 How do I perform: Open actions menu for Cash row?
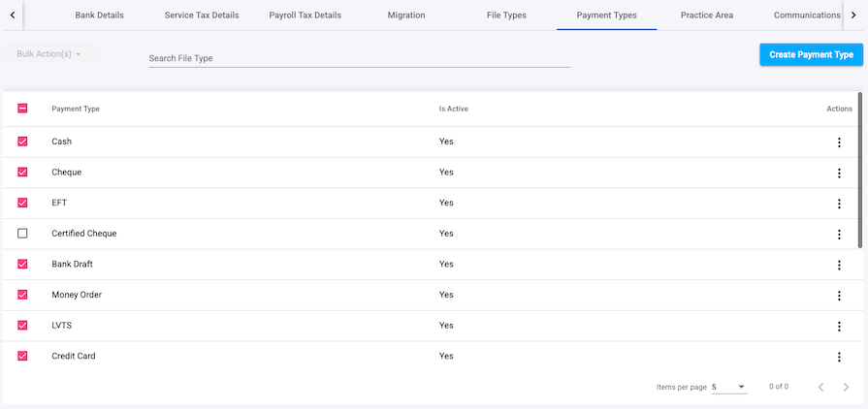[839, 142]
